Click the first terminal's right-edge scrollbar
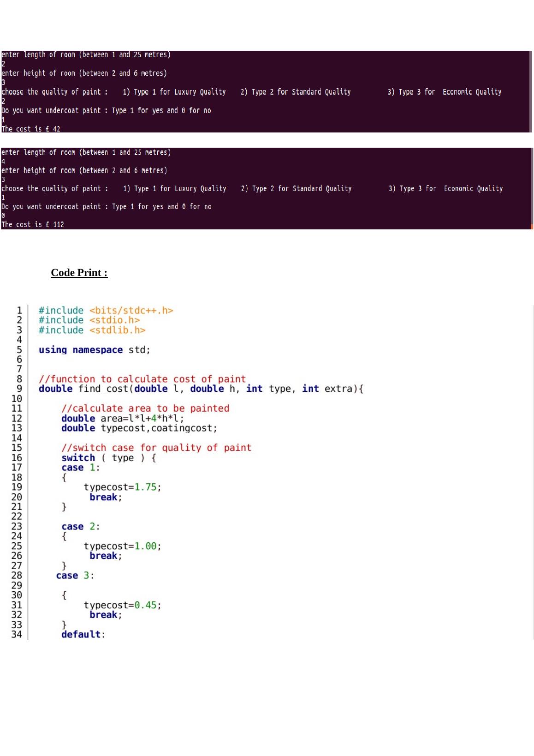This screenshot has height=756, width=534. 531,91
